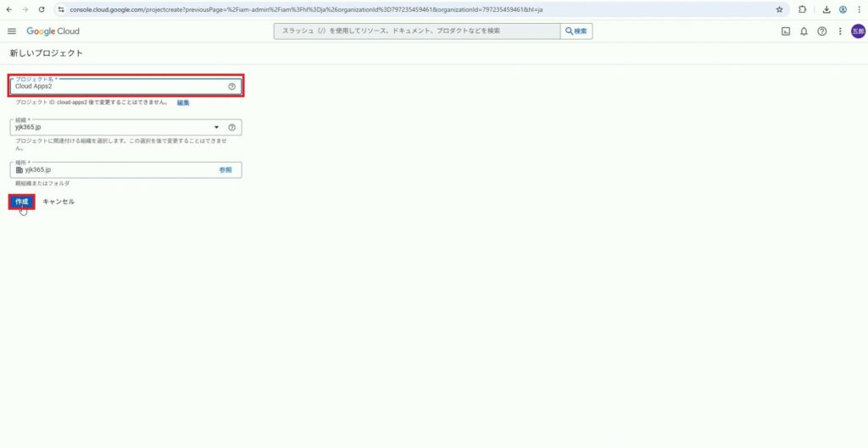Click 参照 to browse location

tap(225, 169)
